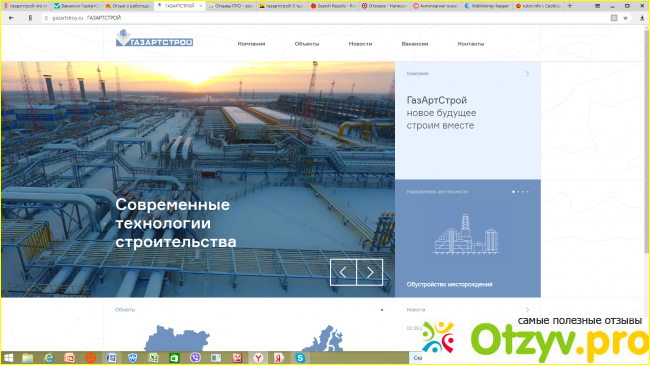Click browser back arrow button
Image resolution: width=650 pixels, height=365 pixels.
tap(11, 18)
